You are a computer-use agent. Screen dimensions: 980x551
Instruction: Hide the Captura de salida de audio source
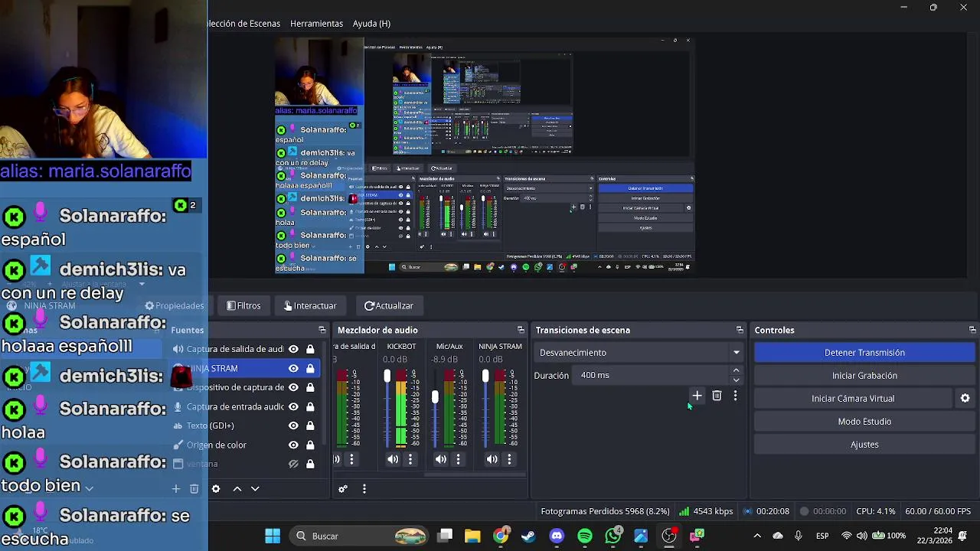(293, 349)
